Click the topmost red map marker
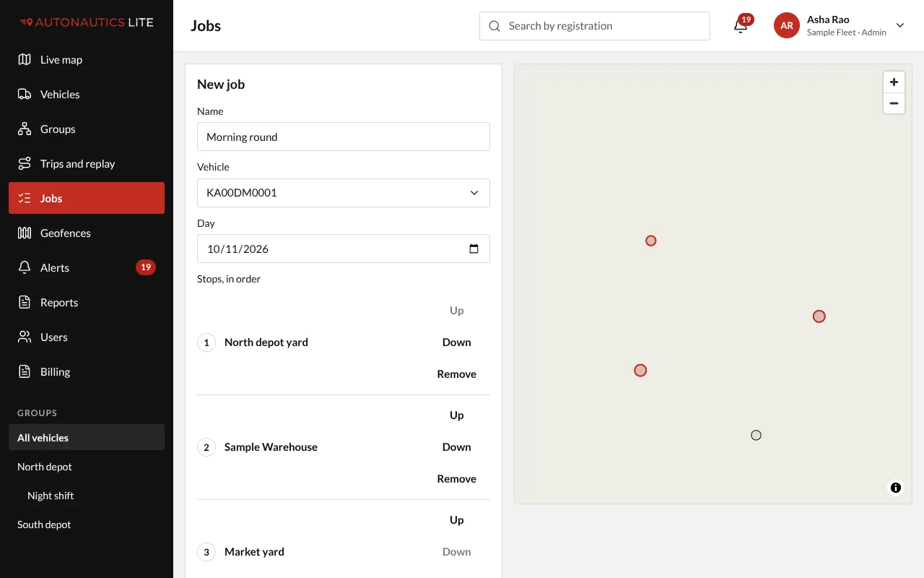This screenshot has height=578, width=924. pyautogui.click(x=651, y=241)
